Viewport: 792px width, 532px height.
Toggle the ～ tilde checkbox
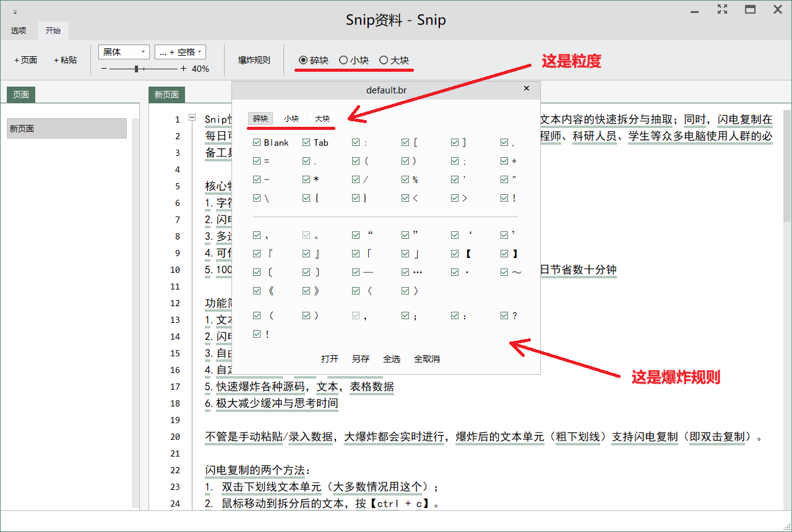504,272
